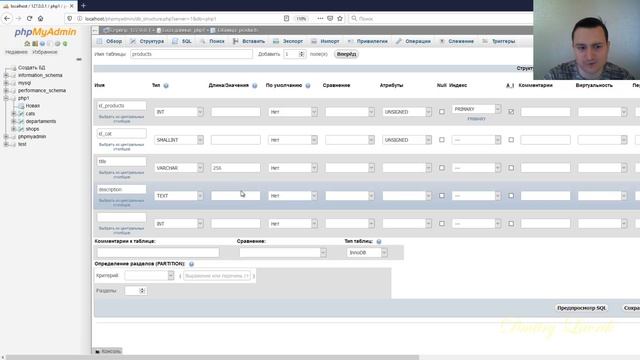
Task: Click the help icon next to По умолчанию
Action: pos(308,86)
